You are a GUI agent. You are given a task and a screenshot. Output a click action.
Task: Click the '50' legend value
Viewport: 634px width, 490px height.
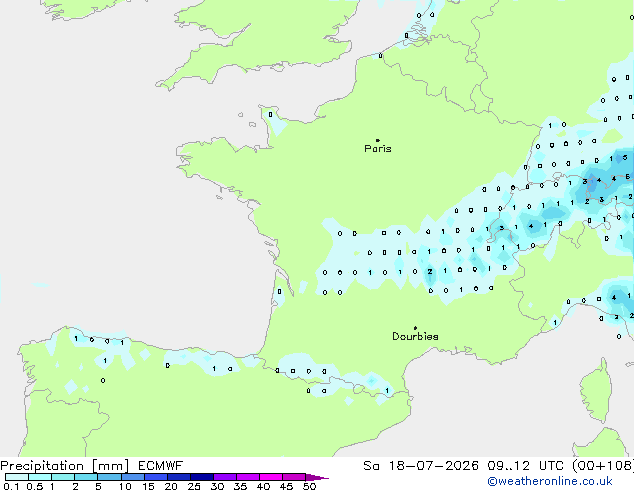309,486
